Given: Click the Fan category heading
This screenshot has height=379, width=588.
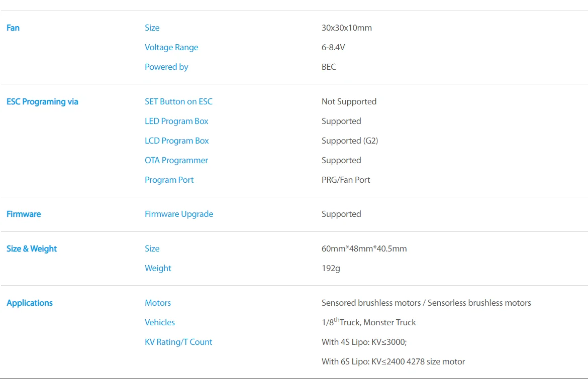Looking at the screenshot, I should [x=13, y=28].
